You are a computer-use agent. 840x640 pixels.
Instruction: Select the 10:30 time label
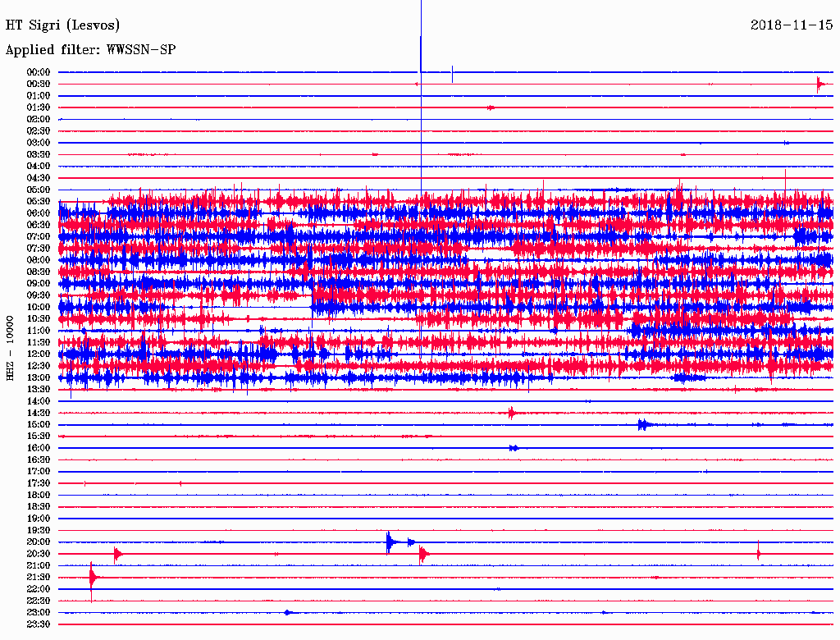pyautogui.click(x=39, y=319)
